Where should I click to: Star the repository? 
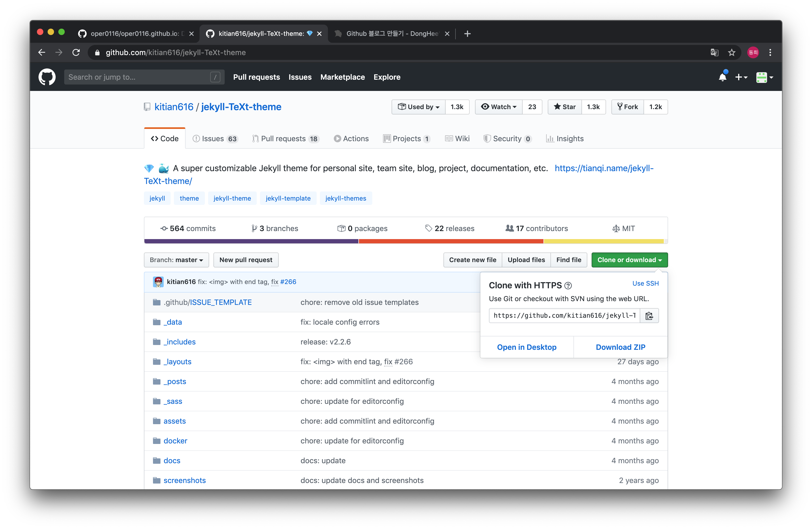(x=565, y=107)
